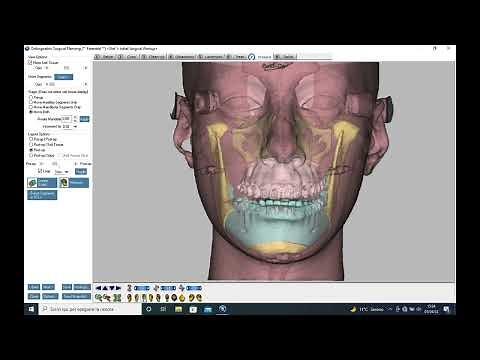Adjust the Pre-op to Post-op morph slider
480x360 pixels.
55,164
